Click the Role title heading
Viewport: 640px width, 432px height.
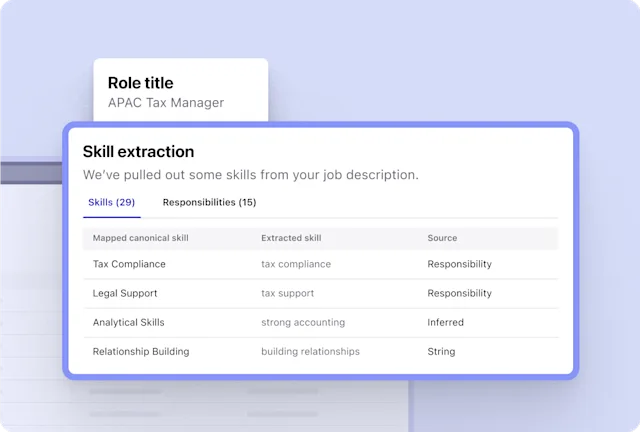(x=140, y=83)
